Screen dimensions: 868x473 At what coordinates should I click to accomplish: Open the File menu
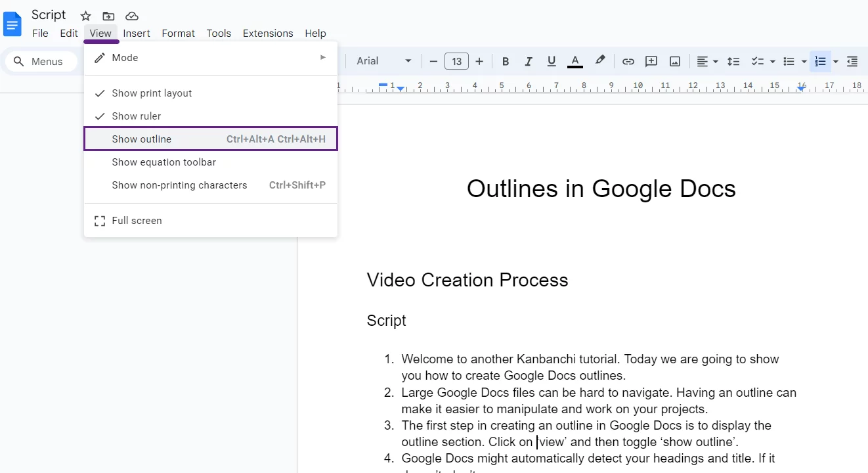(40, 33)
